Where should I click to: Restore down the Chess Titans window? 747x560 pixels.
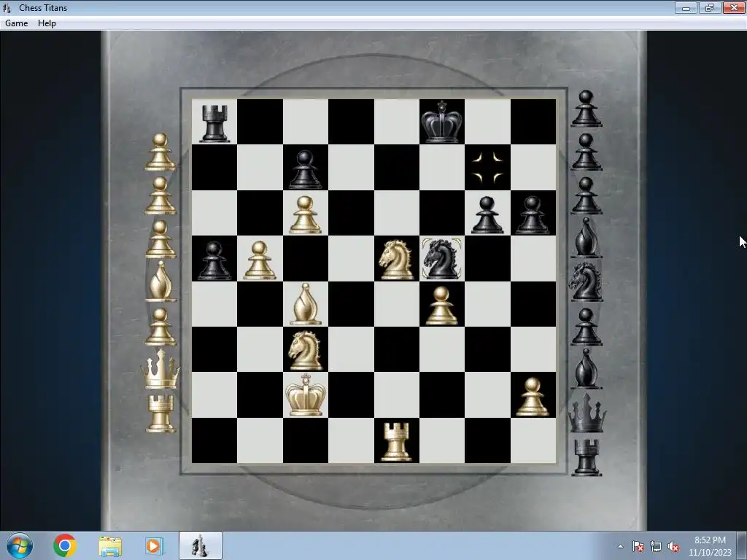[x=710, y=7]
